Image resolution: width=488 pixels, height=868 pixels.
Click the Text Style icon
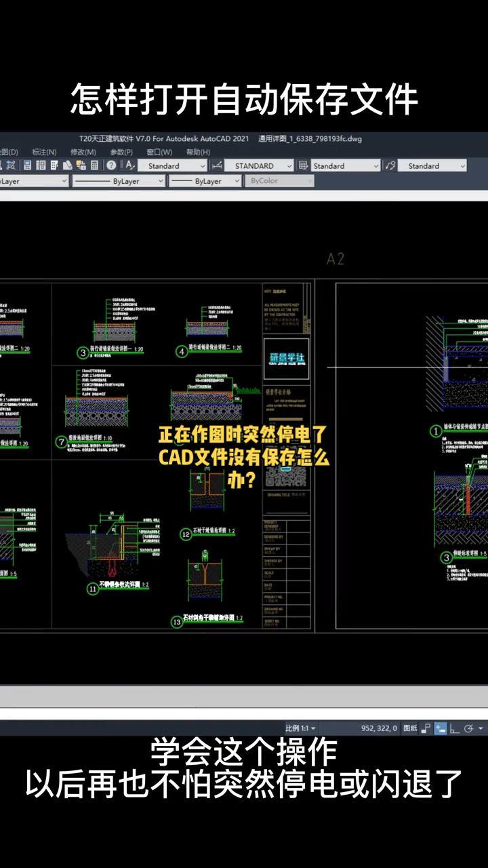click(130, 165)
